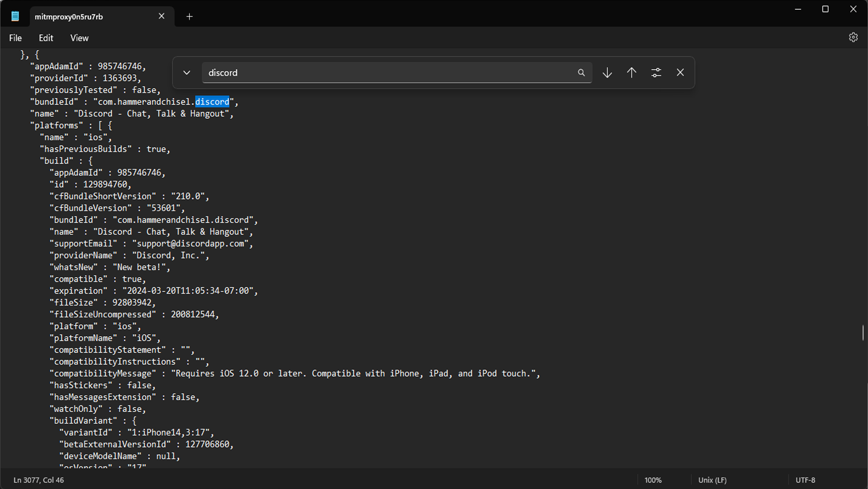
Task: Click the Unix (LF) line ending indicator
Action: pyautogui.click(x=713, y=480)
